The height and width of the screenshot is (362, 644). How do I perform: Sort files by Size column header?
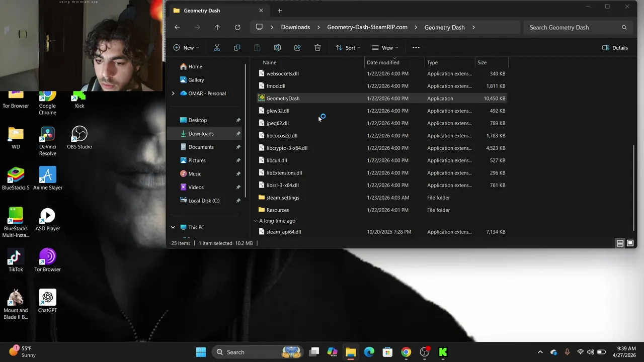[x=492, y=62]
